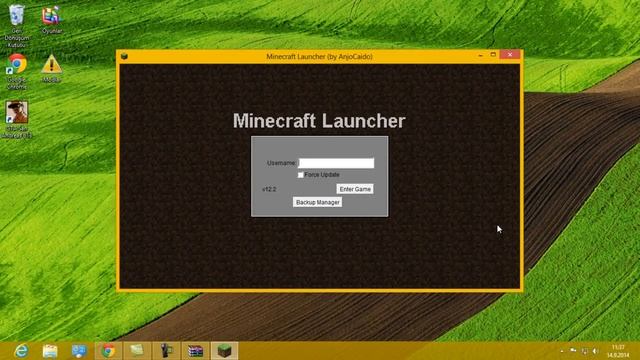Viewport: 640px width, 360px height.
Task: Select the Oyunlar desktop icon
Action: click(x=51, y=20)
